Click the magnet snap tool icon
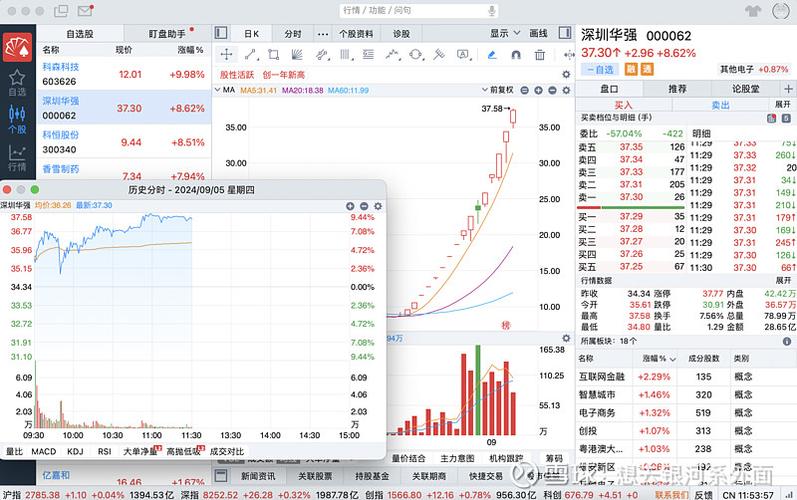The width and height of the screenshot is (797, 500). [516, 55]
